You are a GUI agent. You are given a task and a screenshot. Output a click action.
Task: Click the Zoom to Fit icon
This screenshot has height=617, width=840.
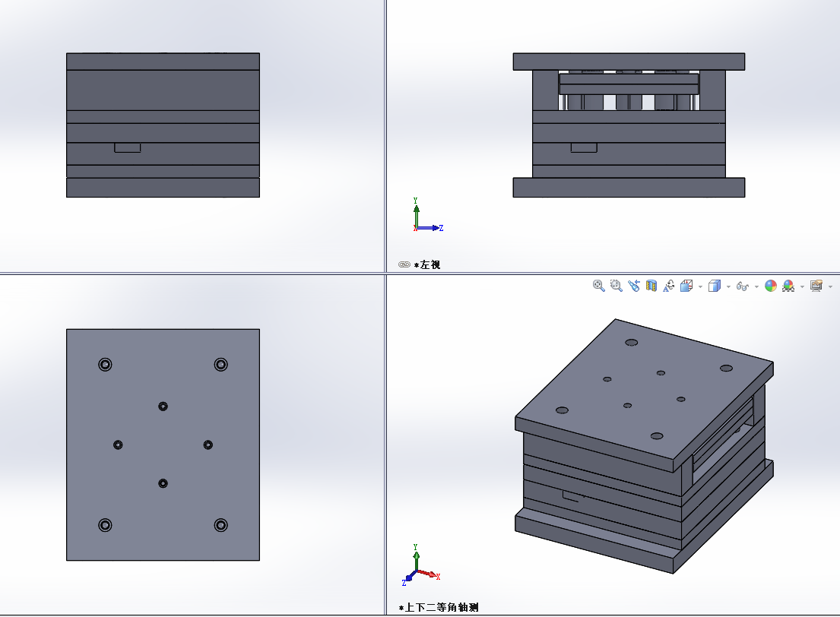pyautogui.click(x=598, y=286)
